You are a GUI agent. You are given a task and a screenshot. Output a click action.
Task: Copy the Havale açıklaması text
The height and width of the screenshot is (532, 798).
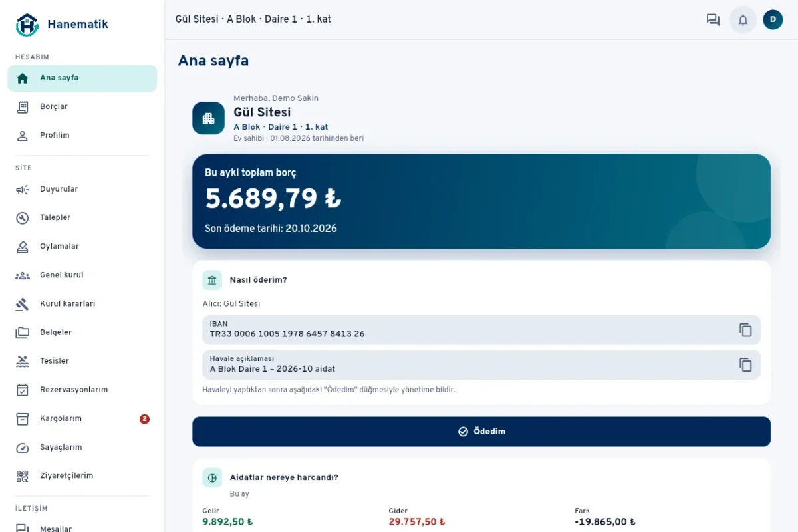[745, 364]
